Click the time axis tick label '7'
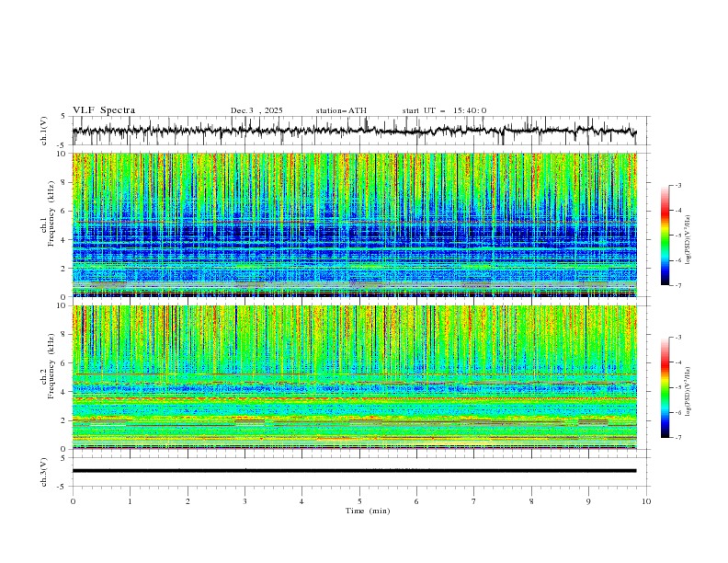Viewport: 728px width, 563px height. coord(474,501)
